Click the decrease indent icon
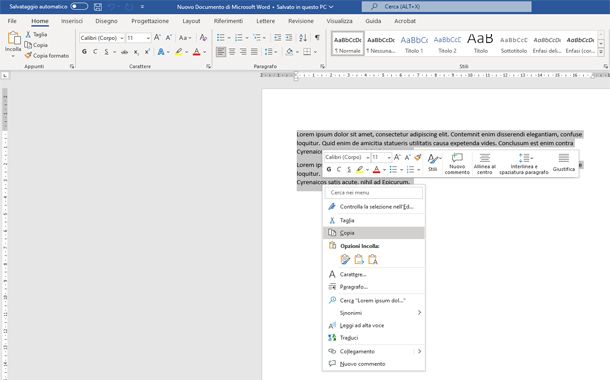The height and width of the screenshot is (380, 610). click(x=277, y=38)
